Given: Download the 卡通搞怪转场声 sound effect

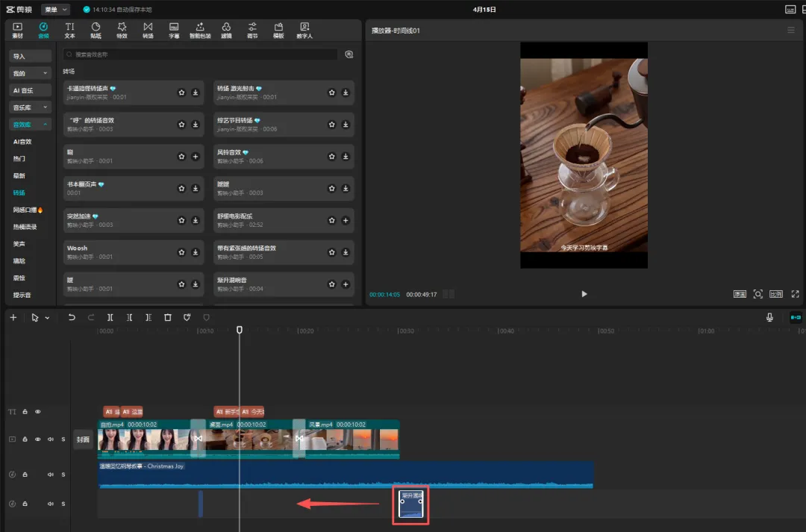Looking at the screenshot, I should [196, 93].
